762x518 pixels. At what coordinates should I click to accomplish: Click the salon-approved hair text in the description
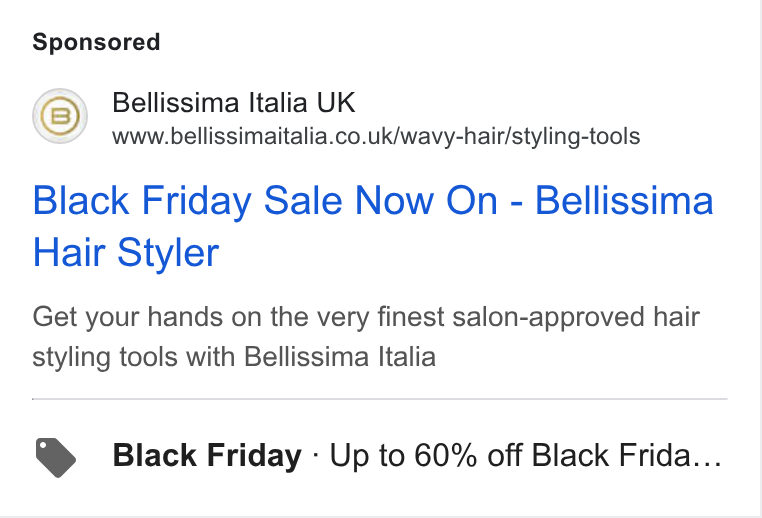click(x=576, y=317)
